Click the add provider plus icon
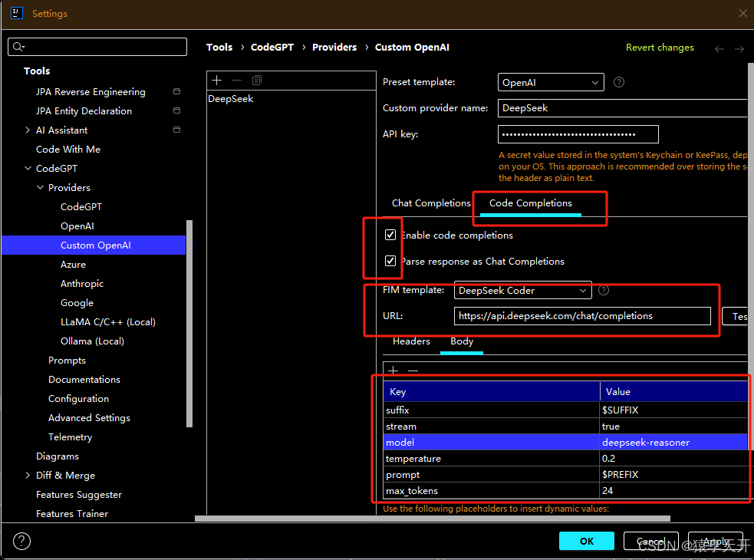Image resolution: width=754 pixels, height=560 pixels. 217,81
